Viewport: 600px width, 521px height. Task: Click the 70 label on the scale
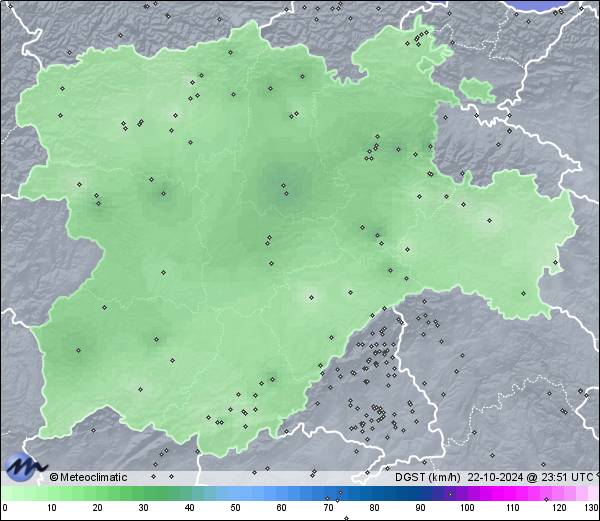coord(328,508)
